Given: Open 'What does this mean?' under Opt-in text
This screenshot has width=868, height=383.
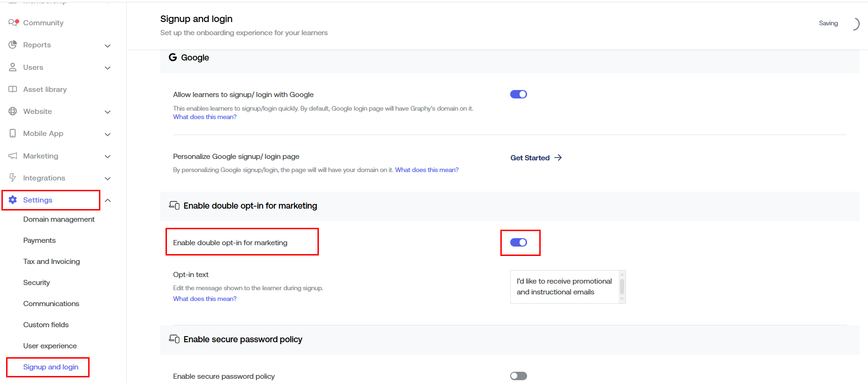Looking at the screenshot, I should (204, 299).
